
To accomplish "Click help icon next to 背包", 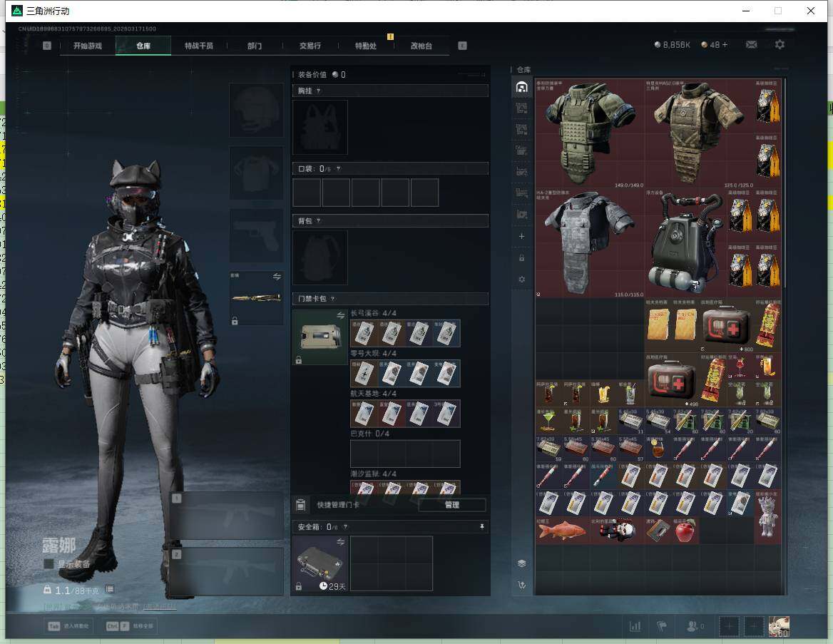I will click(x=318, y=220).
